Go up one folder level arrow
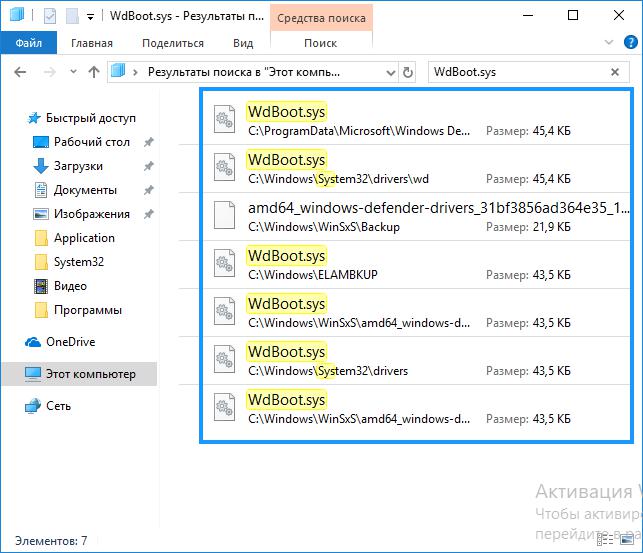 (94, 73)
